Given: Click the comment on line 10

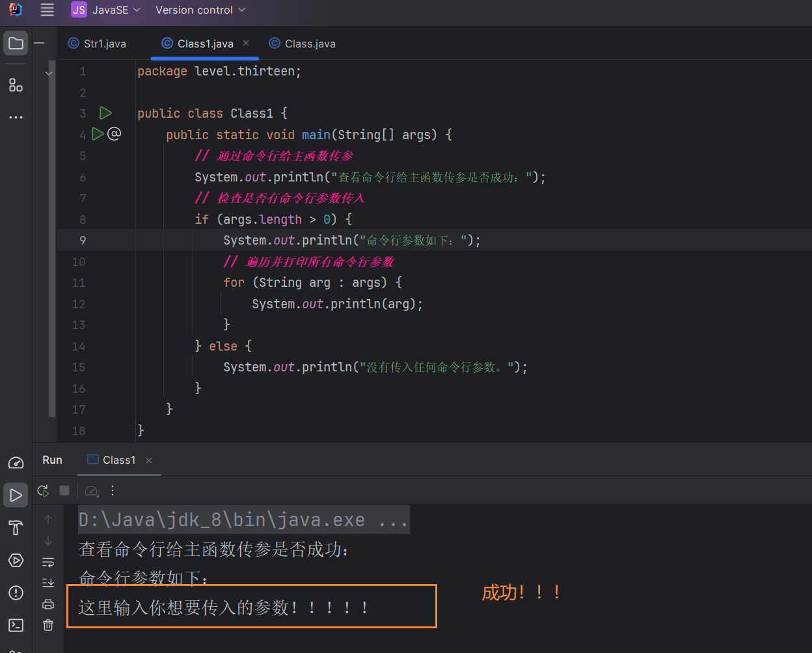Looking at the screenshot, I should (x=309, y=261).
